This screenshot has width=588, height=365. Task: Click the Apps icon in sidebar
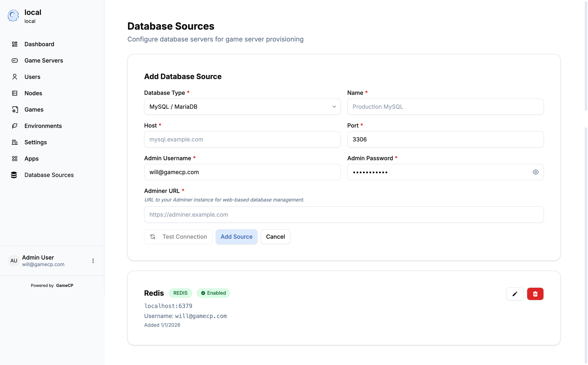(x=15, y=159)
